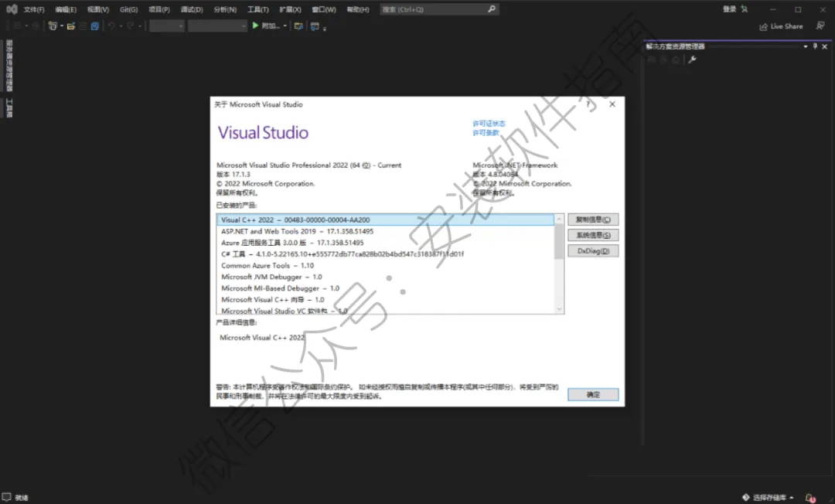Click the Find in Files toolbar icon

pyautogui.click(x=298, y=26)
